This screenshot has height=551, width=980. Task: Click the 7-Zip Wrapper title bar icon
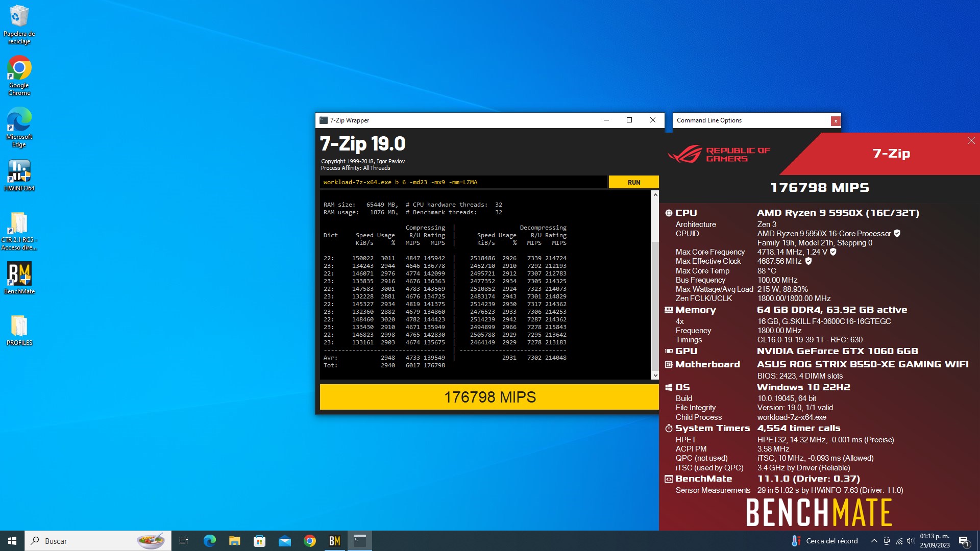pyautogui.click(x=324, y=120)
